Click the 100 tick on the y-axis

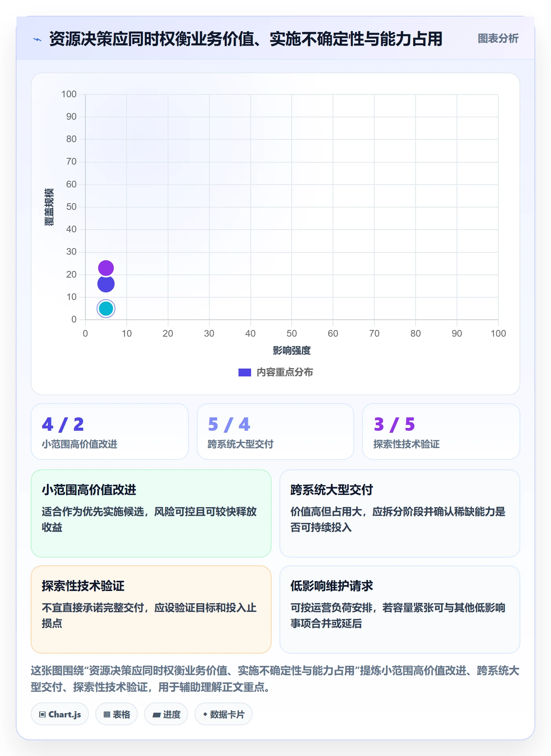coord(69,94)
